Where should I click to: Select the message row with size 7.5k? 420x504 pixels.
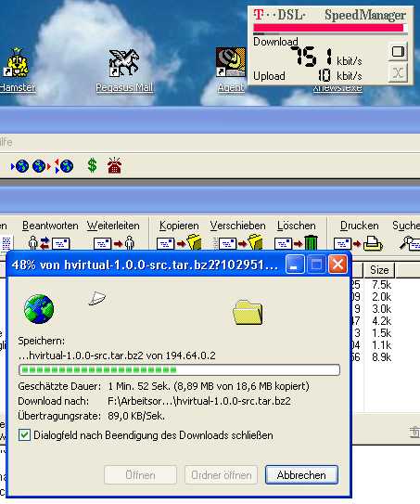381,285
